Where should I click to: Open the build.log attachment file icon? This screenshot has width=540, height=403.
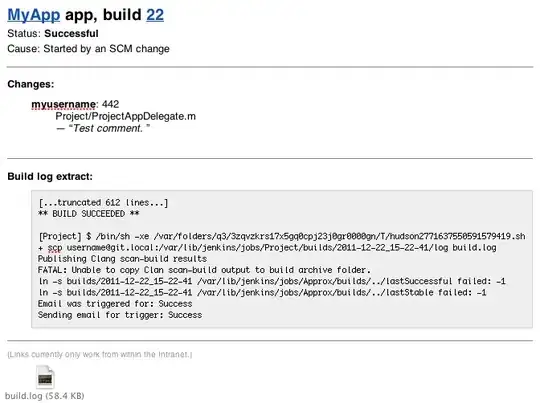coord(45,377)
